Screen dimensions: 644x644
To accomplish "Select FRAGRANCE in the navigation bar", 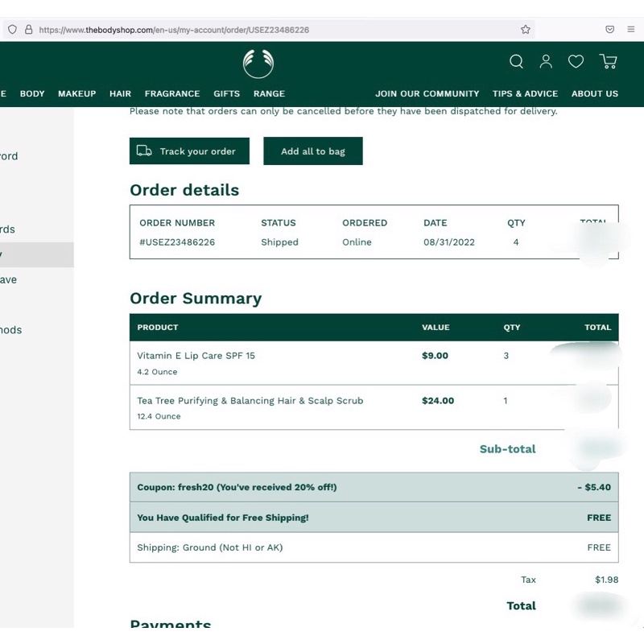I will click(x=172, y=94).
